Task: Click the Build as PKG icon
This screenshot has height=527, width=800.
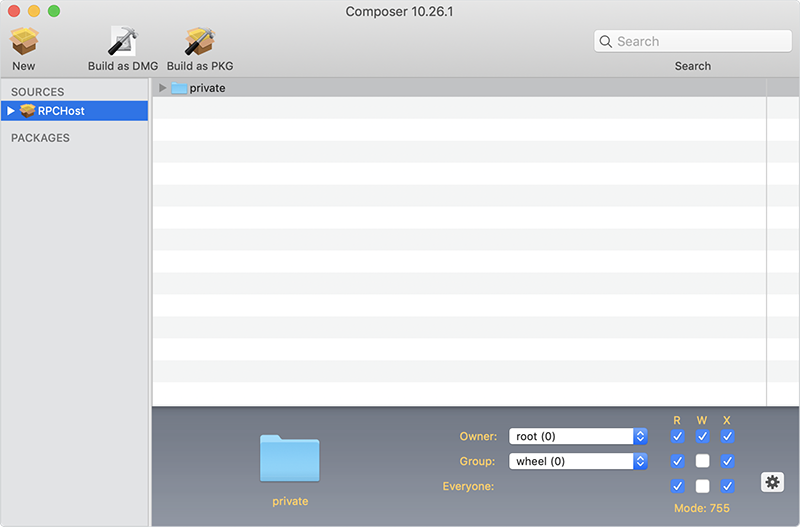Action: [x=200, y=42]
